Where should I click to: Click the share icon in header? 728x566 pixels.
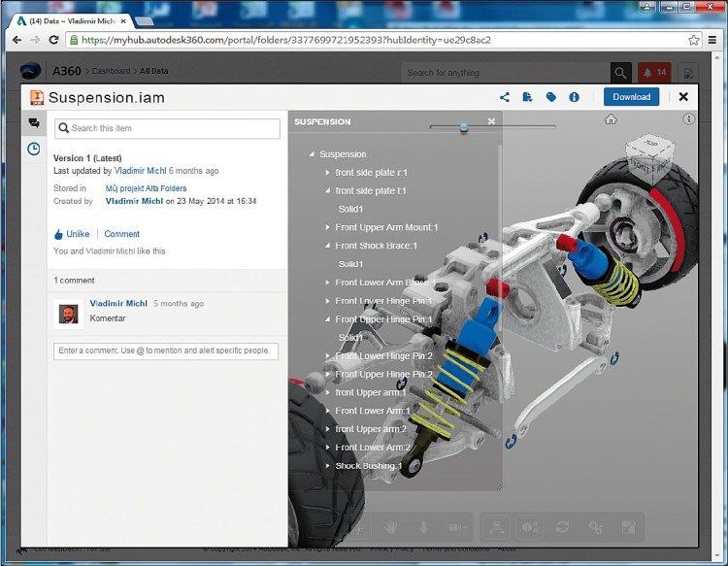(505, 97)
